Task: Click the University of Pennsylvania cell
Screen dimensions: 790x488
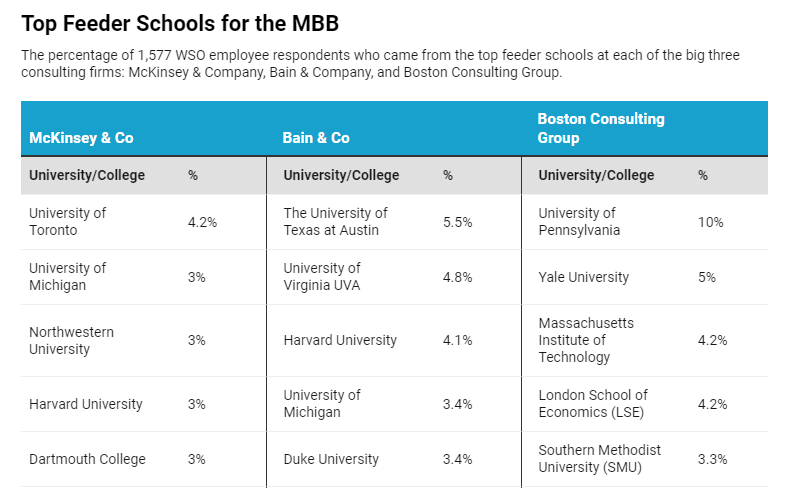Action: (x=579, y=222)
